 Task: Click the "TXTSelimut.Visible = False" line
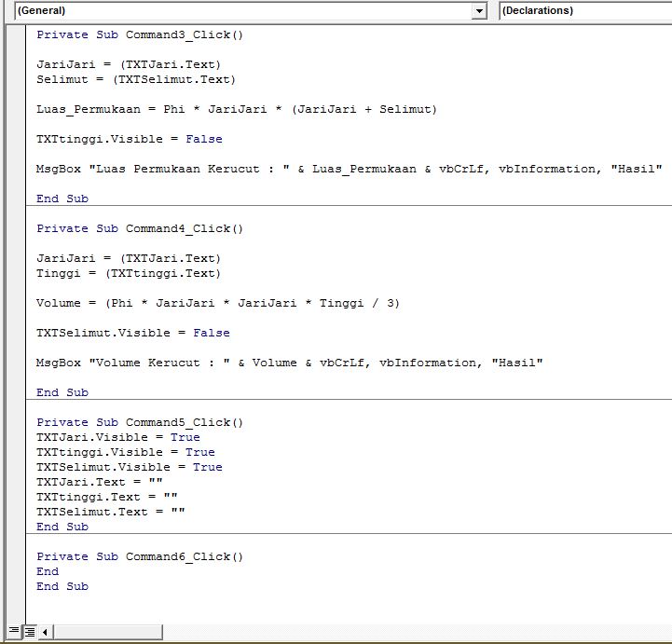(133, 333)
